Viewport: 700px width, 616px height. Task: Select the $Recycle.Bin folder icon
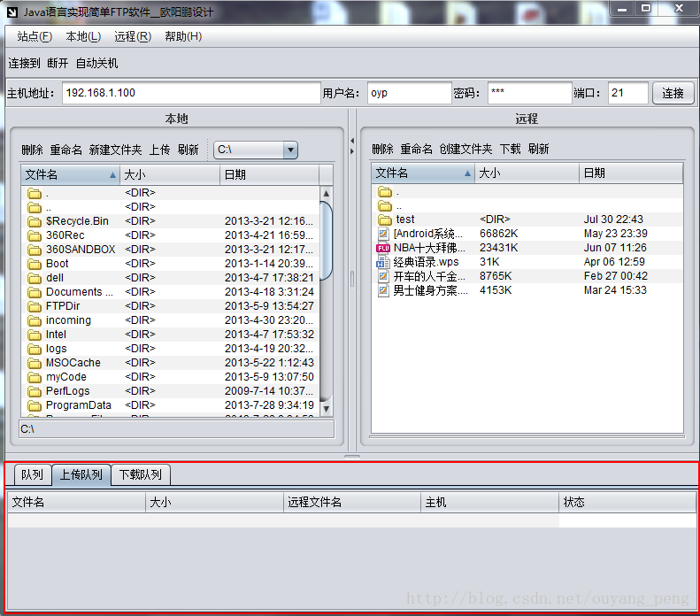pyautogui.click(x=34, y=221)
